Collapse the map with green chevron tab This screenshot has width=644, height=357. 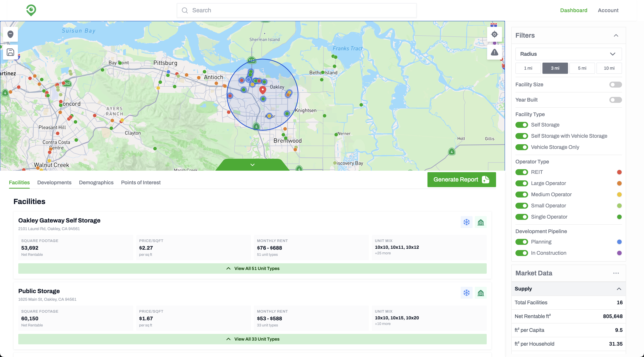(252, 165)
